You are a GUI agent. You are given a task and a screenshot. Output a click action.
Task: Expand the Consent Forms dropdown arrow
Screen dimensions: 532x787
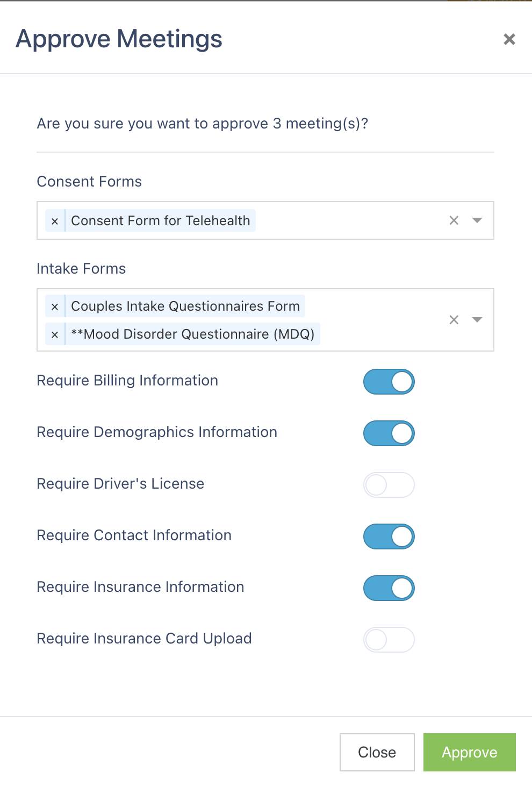pos(477,220)
